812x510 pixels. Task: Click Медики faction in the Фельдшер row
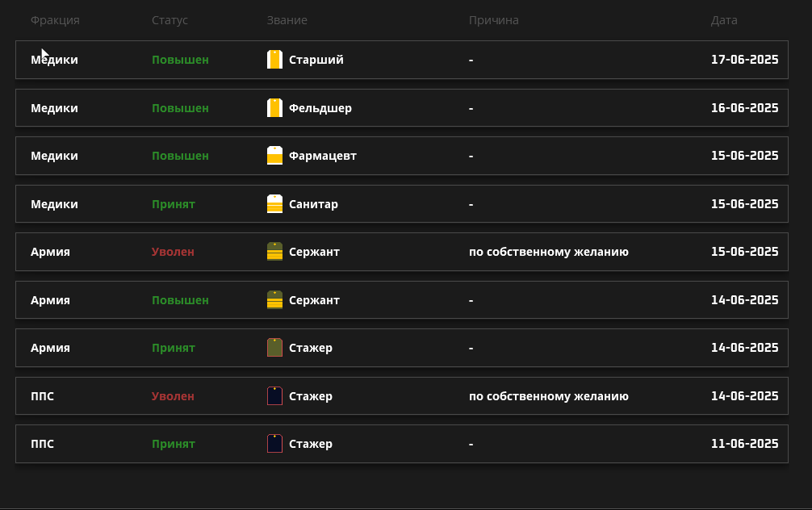tap(54, 108)
